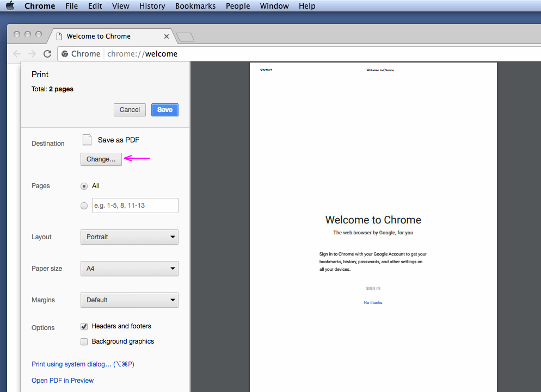Image resolution: width=541 pixels, height=392 pixels.
Task: Select the custom page range radio button
Action: [x=84, y=206]
